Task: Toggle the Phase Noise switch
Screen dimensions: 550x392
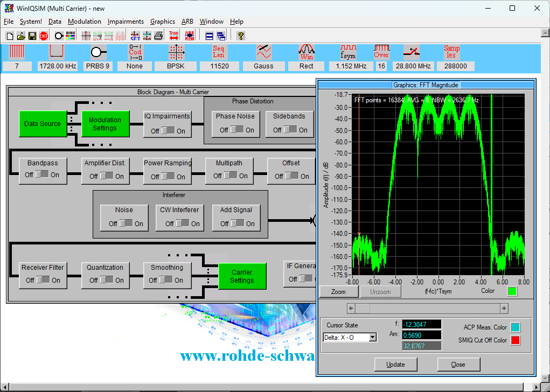Action: (x=237, y=129)
